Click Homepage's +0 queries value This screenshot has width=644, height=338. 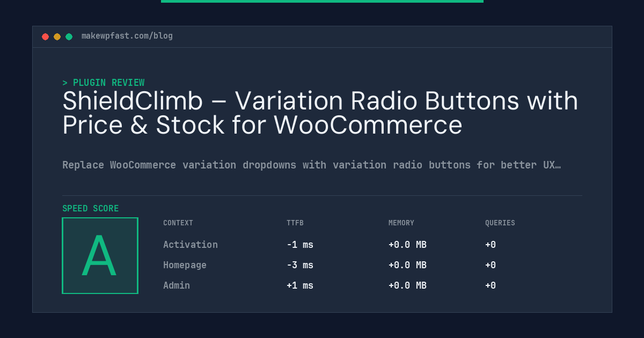click(491, 265)
